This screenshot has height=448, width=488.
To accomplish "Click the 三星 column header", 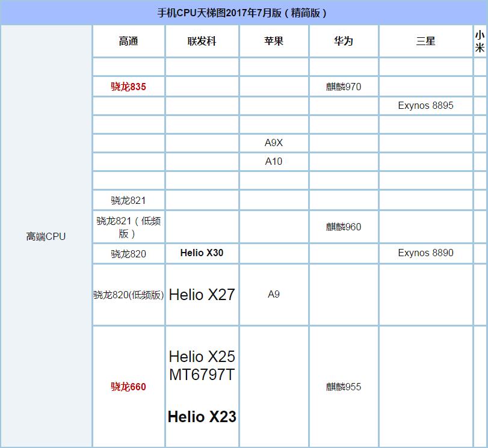I will coord(426,40).
